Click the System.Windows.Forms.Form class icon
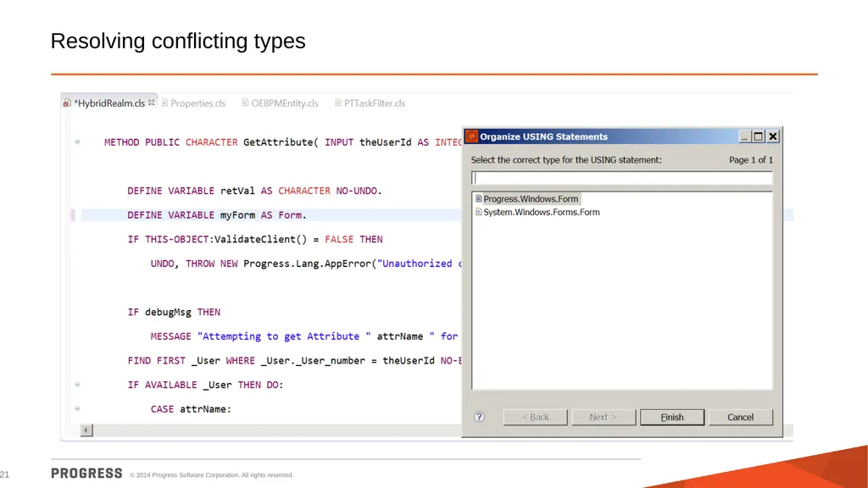Viewport: 868px width, 488px height. (478, 212)
